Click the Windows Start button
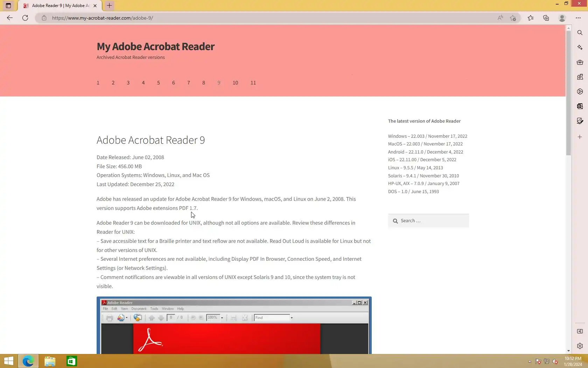Image resolution: width=588 pixels, height=368 pixels. 9,361
